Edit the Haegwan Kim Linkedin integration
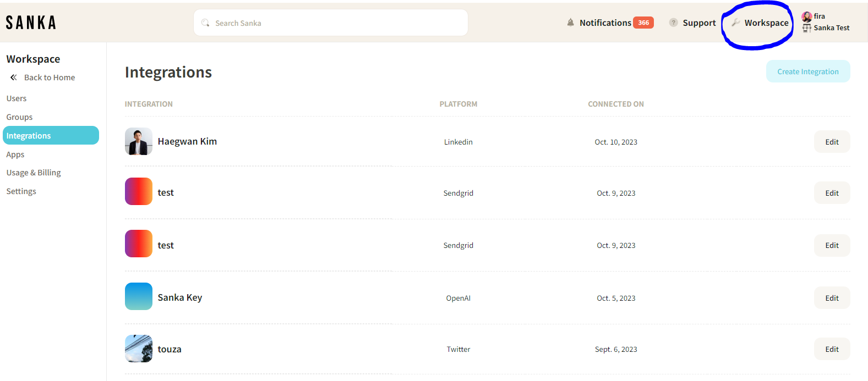868x381 pixels. point(832,142)
